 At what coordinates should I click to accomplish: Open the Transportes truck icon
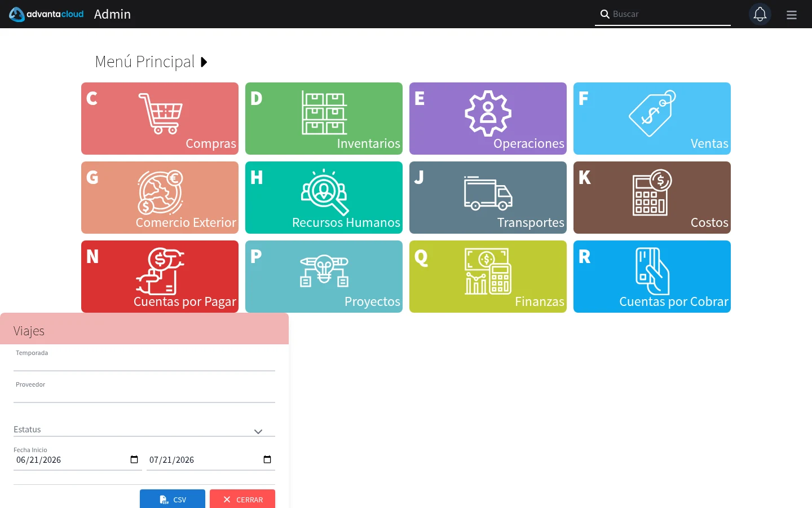pos(488,193)
